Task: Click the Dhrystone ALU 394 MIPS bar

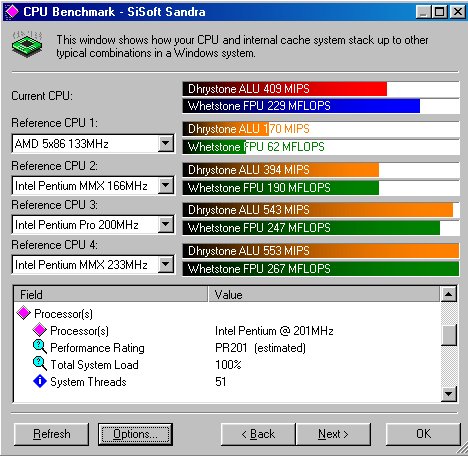Action: 321,170
